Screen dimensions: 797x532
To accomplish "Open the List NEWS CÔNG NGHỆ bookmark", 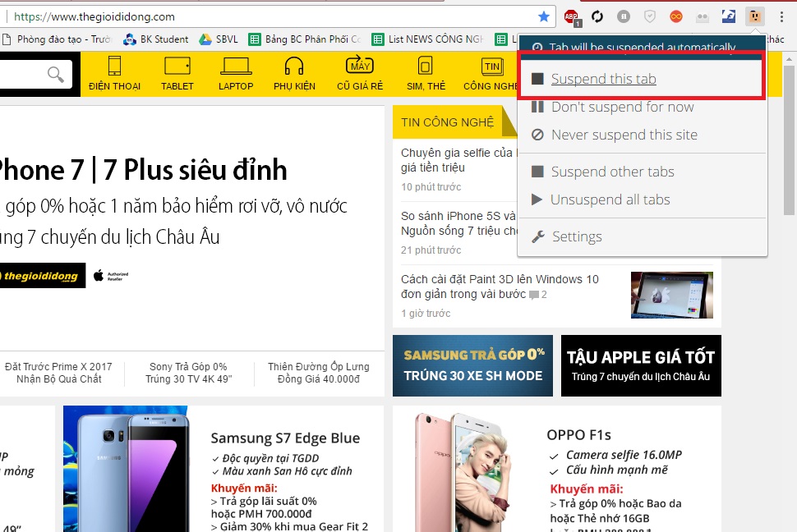I will pos(428,39).
